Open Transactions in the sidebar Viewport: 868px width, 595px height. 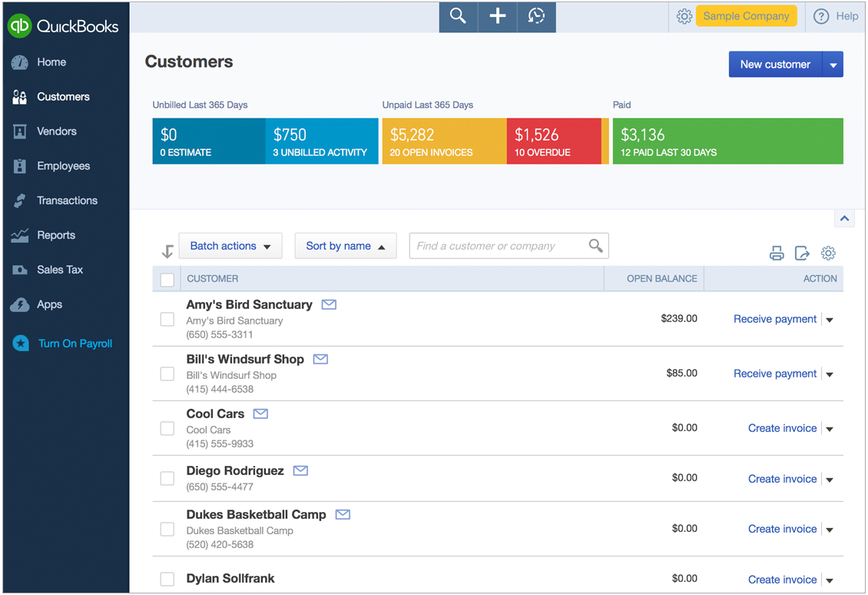pos(67,201)
